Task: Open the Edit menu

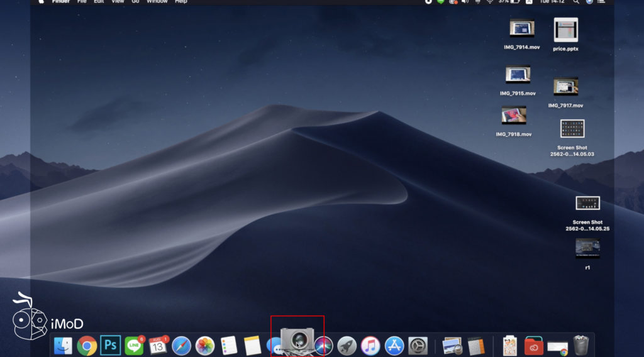Action: click(99, 2)
